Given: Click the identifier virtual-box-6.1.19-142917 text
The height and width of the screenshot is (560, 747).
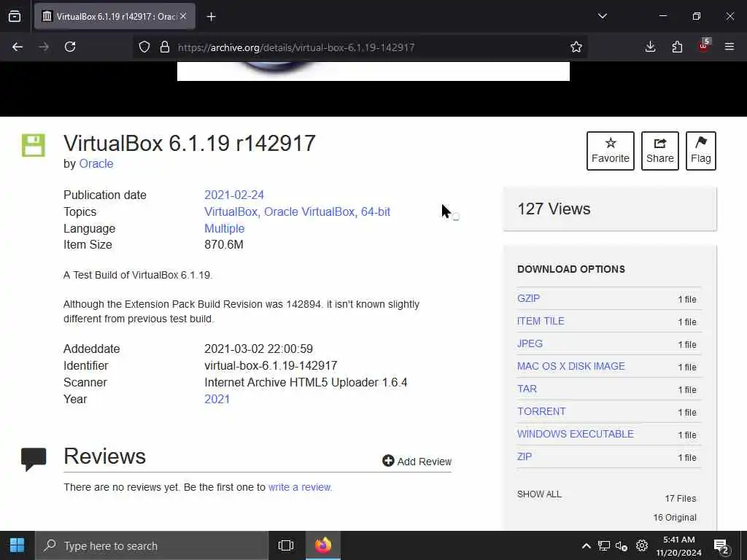Looking at the screenshot, I should [x=271, y=366].
